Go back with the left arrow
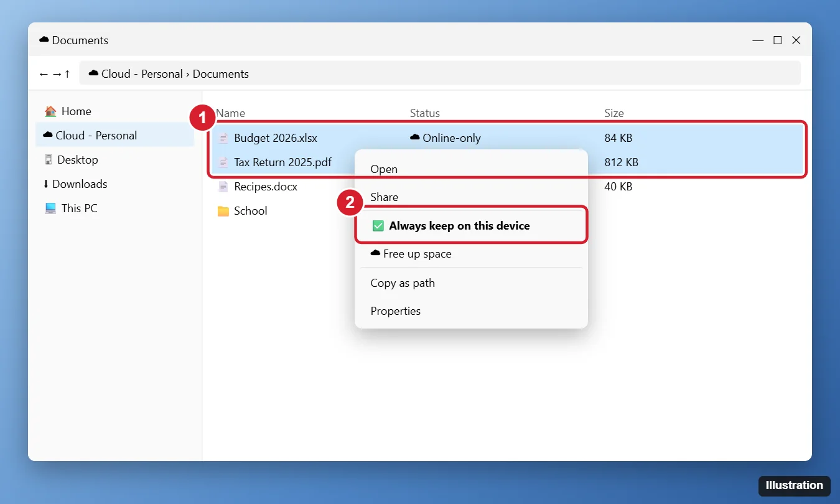 (x=44, y=74)
